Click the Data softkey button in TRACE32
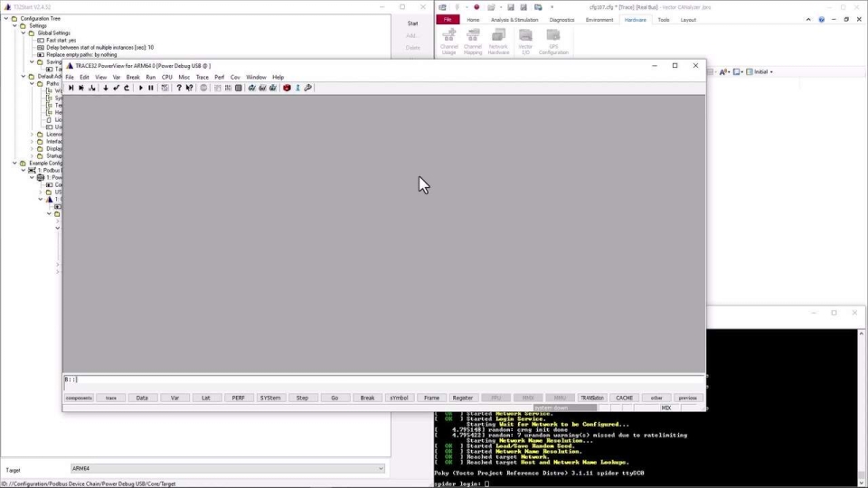 pos(142,398)
